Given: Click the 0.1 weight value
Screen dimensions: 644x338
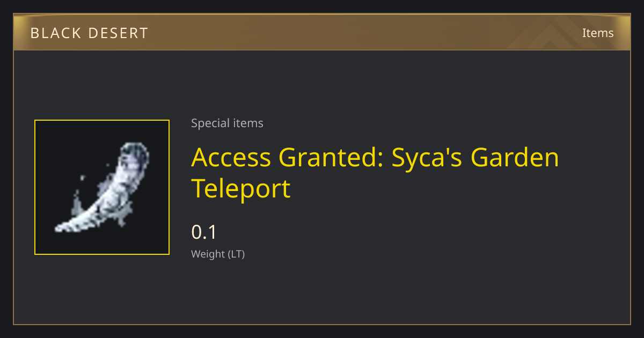Looking at the screenshot, I should (204, 232).
